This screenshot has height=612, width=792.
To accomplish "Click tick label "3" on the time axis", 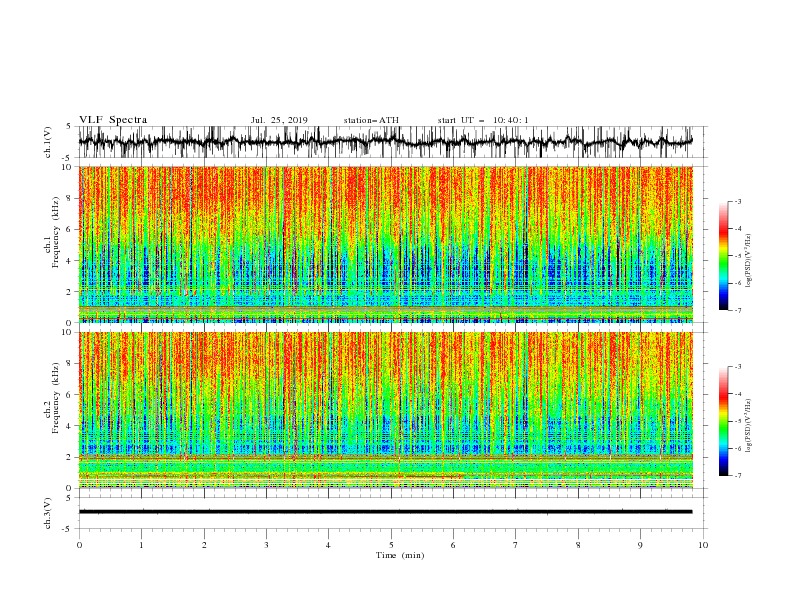I will point(266,545).
